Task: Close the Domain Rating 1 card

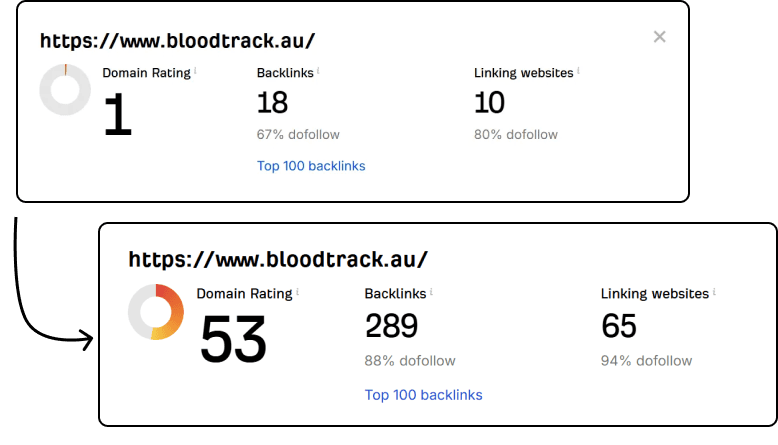Action: tap(659, 37)
